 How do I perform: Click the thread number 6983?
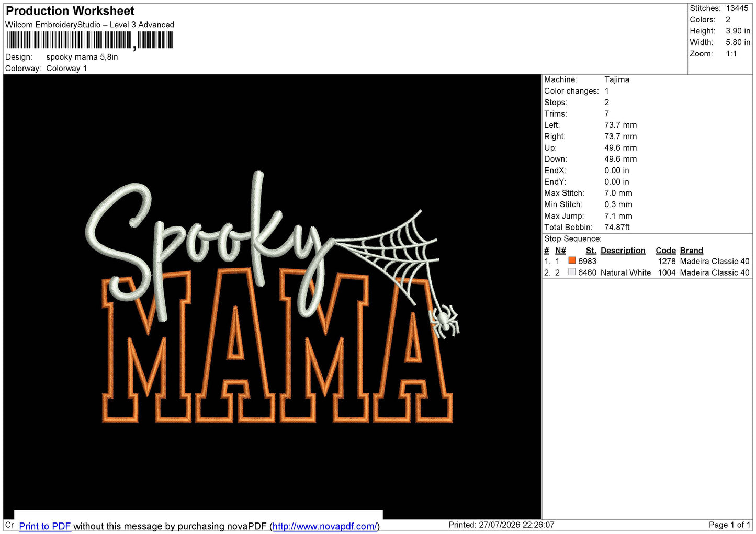point(587,261)
